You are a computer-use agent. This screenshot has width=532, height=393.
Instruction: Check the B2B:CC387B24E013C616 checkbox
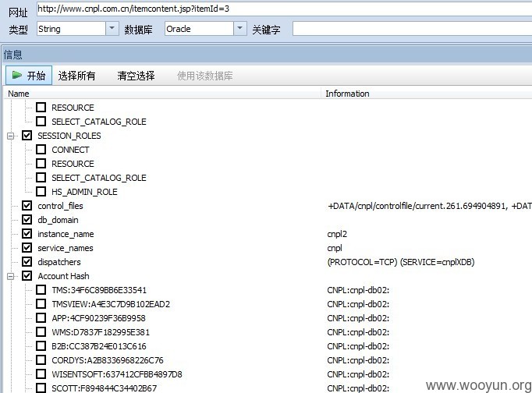(41, 346)
